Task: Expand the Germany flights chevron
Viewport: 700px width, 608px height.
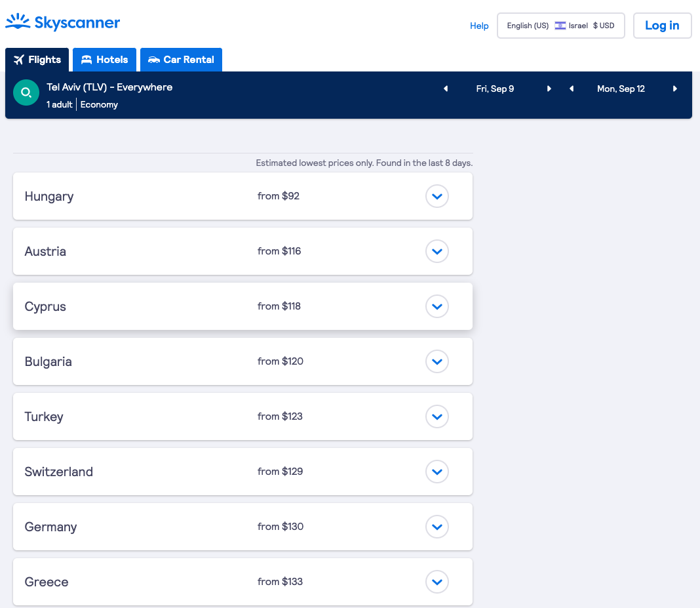Action: [x=437, y=527]
